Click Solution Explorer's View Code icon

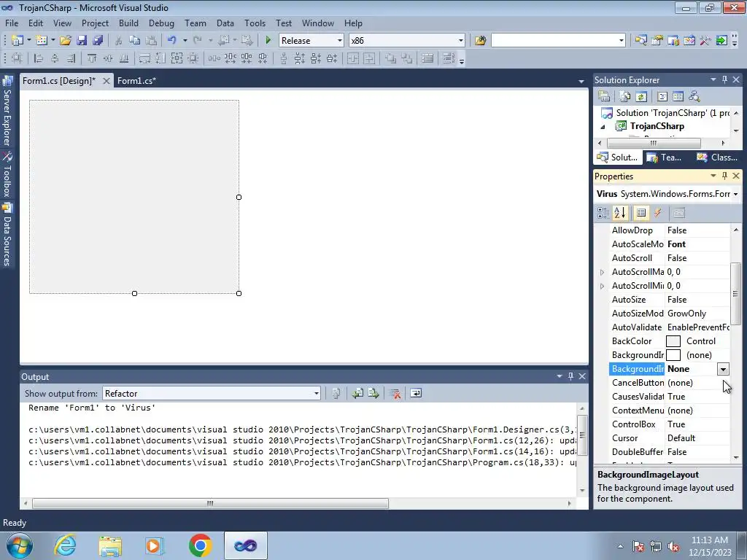[x=662, y=97]
